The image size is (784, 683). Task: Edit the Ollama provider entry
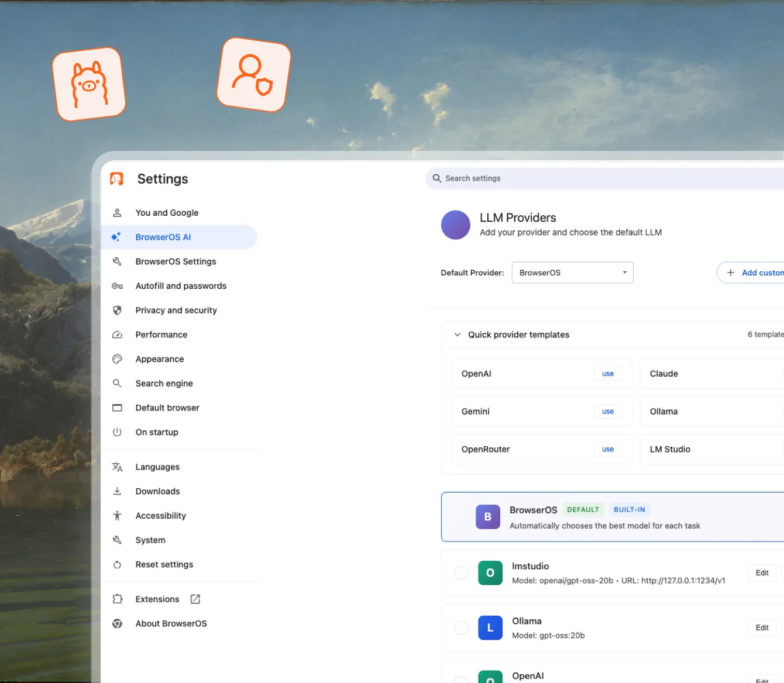click(761, 627)
